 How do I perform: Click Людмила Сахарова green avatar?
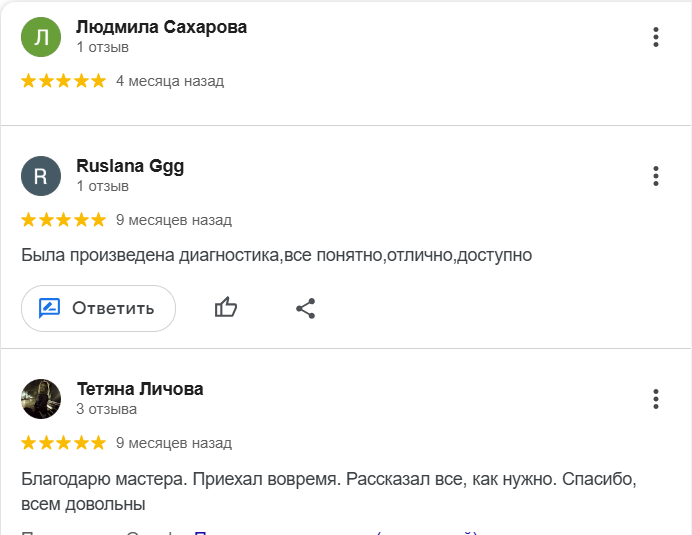41,38
